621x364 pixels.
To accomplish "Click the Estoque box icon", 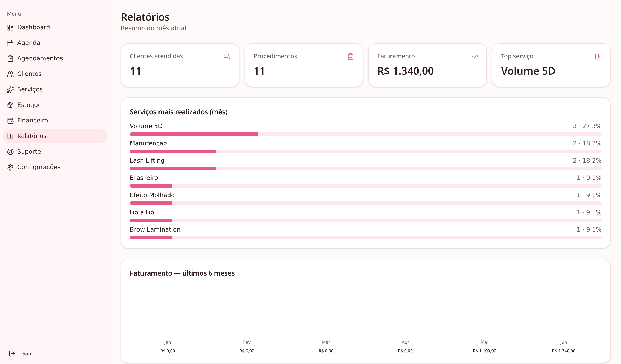I will 10,105.
